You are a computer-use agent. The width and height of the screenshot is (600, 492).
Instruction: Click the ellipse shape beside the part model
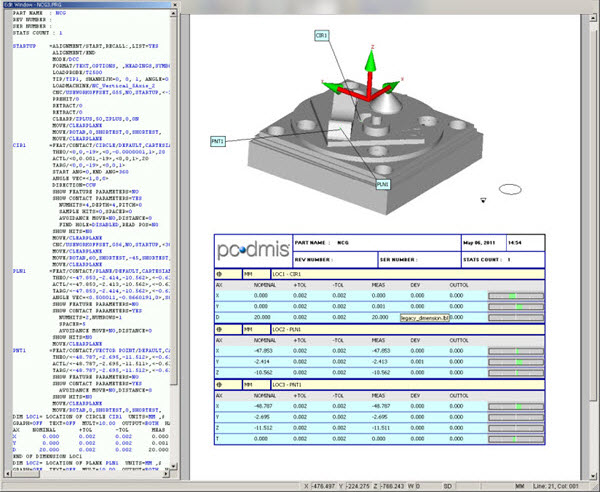(510, 188)
